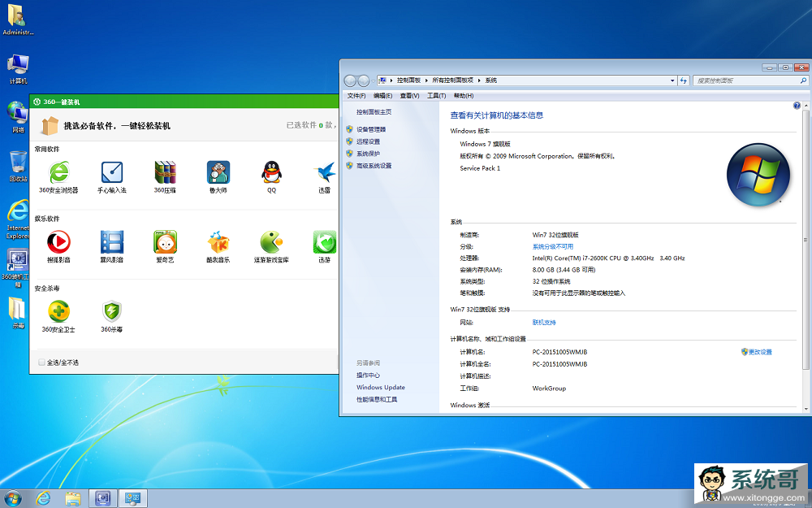
Task: Open 系统保护 from the sidebar
Action: point(368,154)
